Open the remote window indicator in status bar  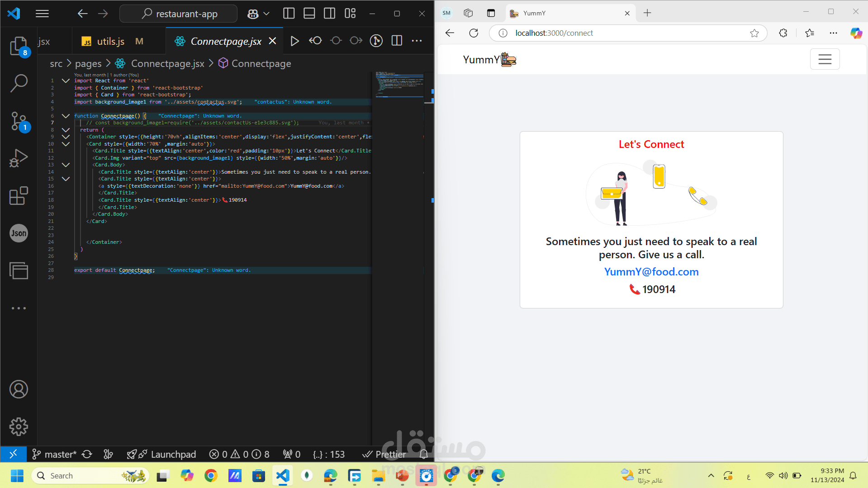click(13, 454)
